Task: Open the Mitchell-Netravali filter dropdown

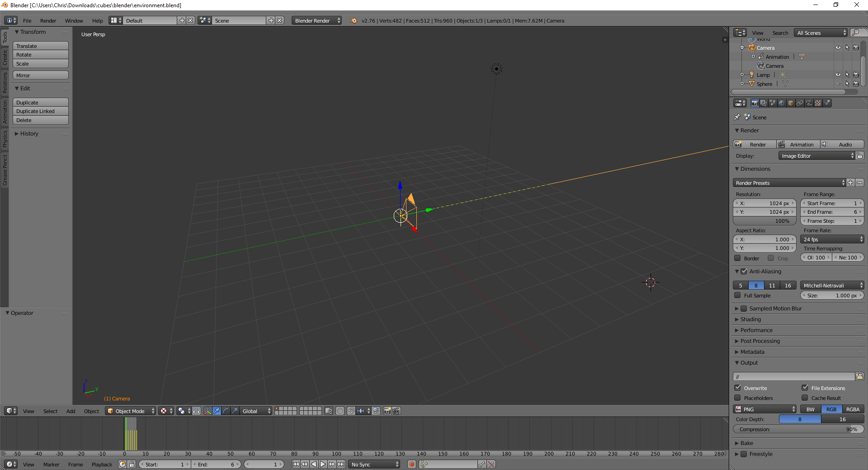Action: pyautogui.click(x=832, y=285)
